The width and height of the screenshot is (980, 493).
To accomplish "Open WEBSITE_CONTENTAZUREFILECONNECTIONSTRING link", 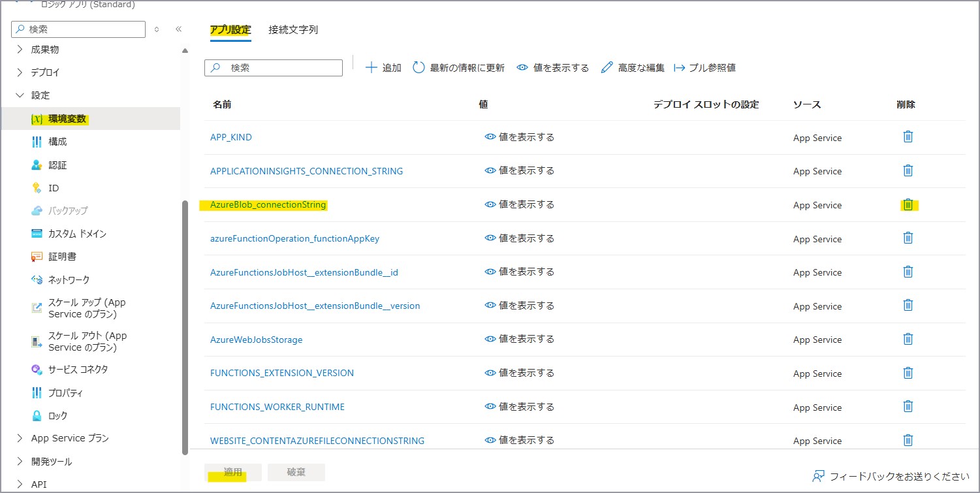I will 317,441.
